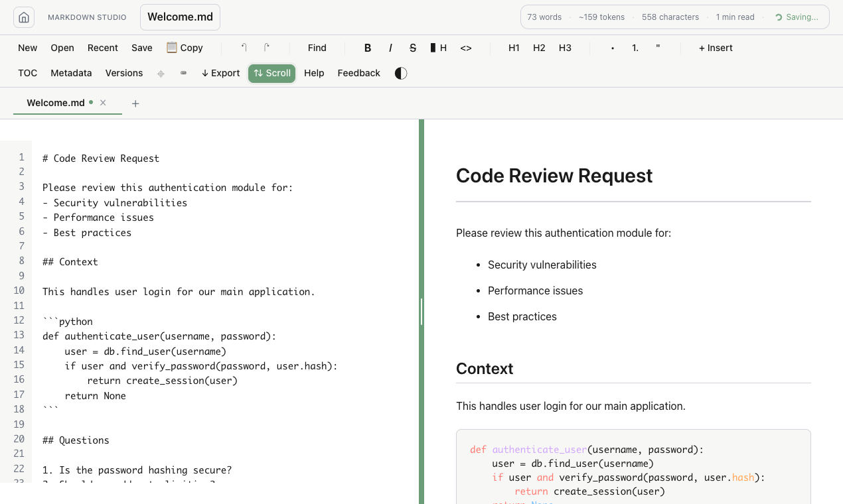This screenshot has width=843, height=504.
Task: Open the Insert menu
Action: tap(716, 48)
